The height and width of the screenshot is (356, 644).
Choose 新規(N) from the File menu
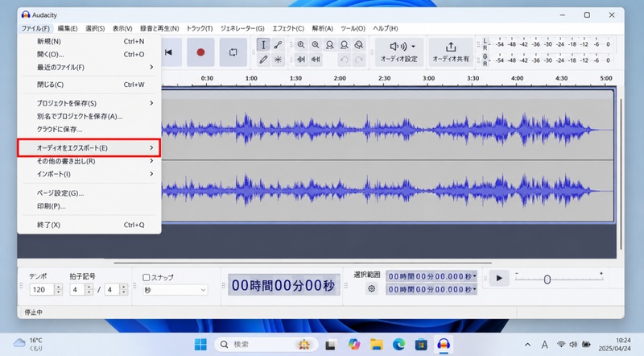[89, 41]
